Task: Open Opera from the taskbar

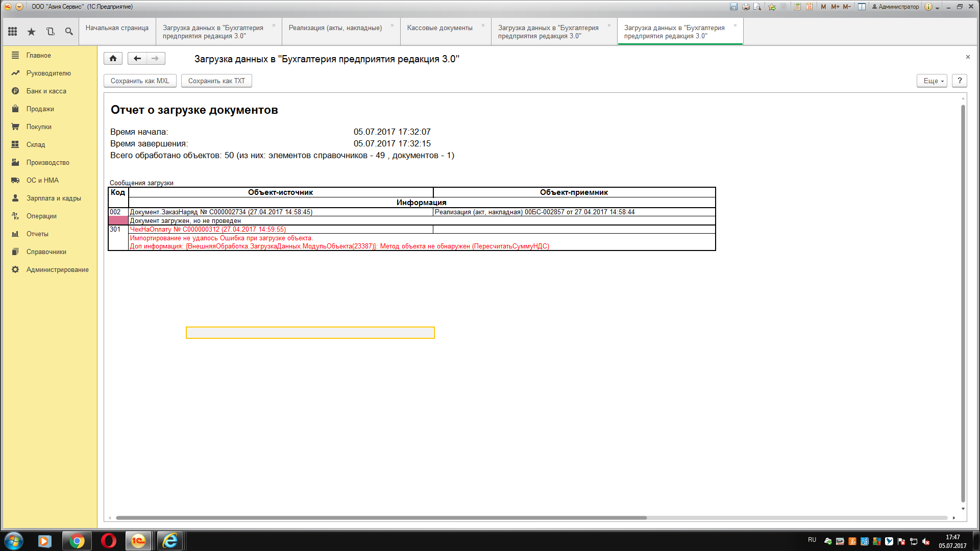Action: 108,541
